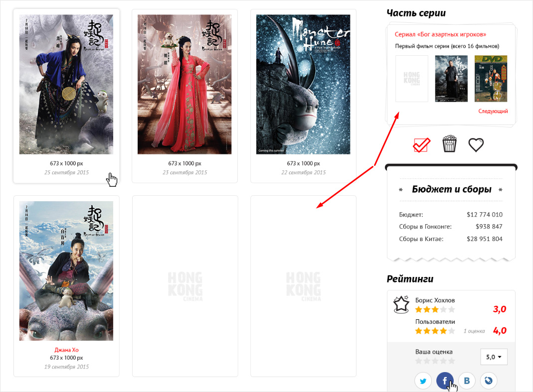Screen dimensions: 533x392
Task: Click the red checkmark watched icon
Action: 421,145
